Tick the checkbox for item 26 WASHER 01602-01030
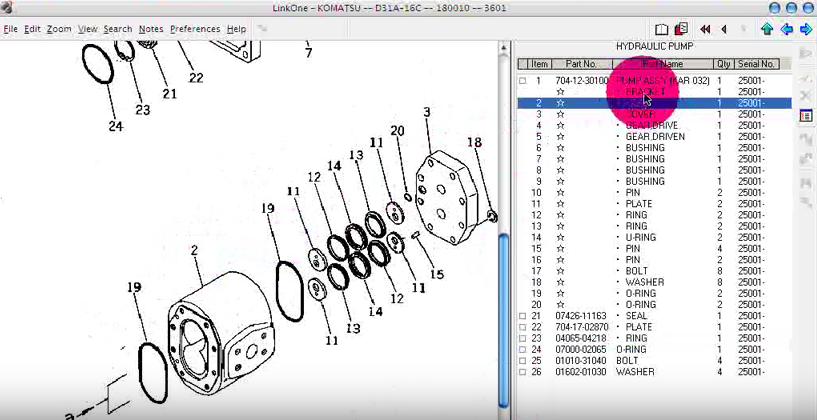817x420 pixels. click(523, 372)
